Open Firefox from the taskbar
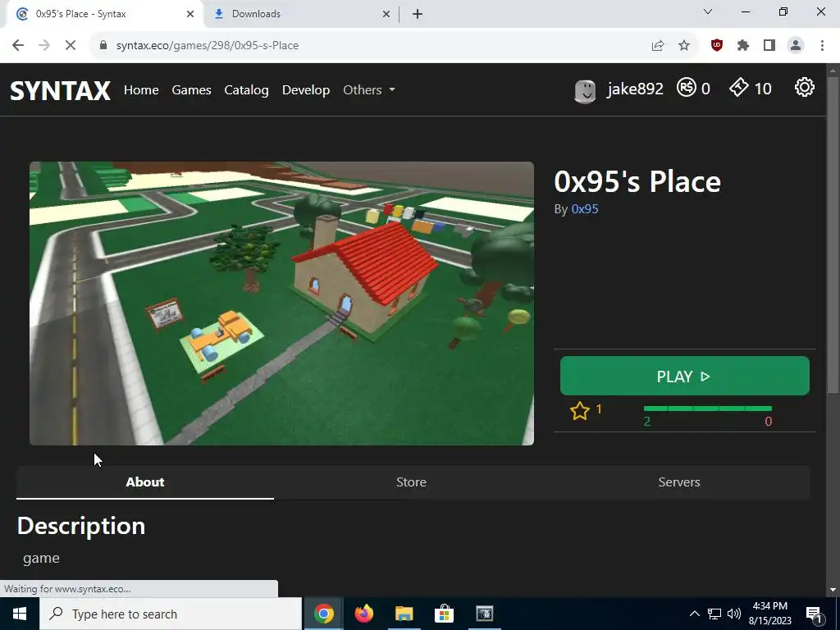840x630 pixels. (363, 614)
